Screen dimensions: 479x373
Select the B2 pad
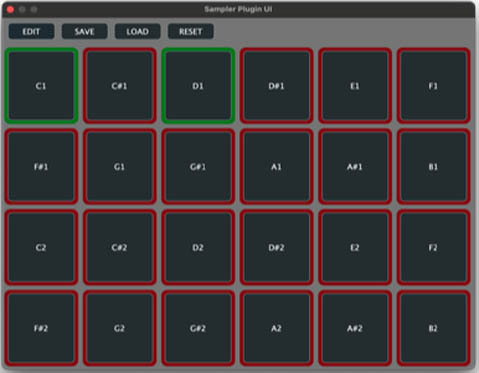click(433, 328)
